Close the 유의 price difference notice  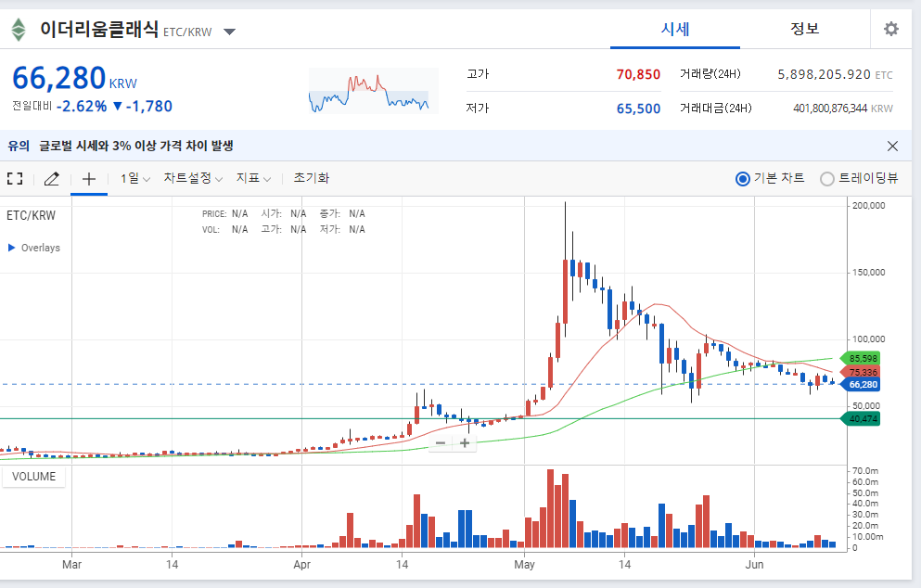coord(892,147)
